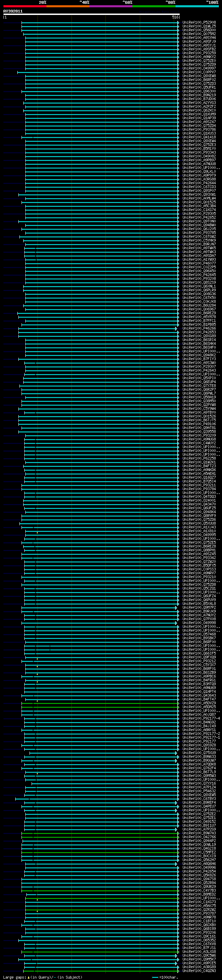Select hit label UniRef100_Q9XEW8

pyautogui.click(x=199, y=76)
